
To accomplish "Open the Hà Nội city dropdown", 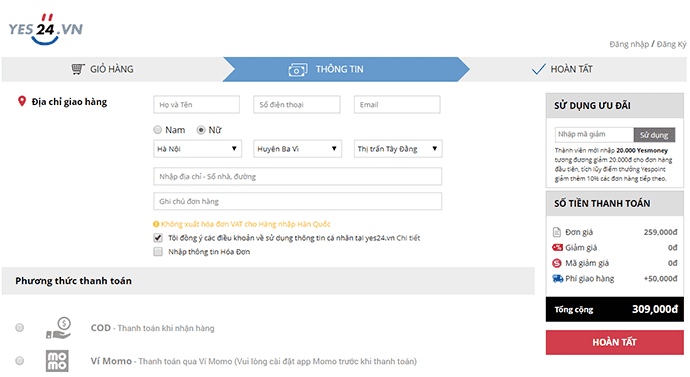I will [x=197, y=149].
